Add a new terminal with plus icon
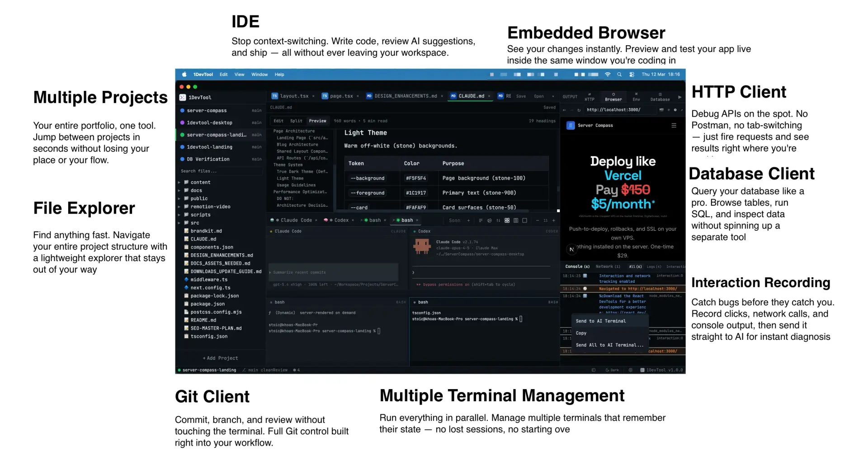This screenshot has height=456, width=868. pyautogui.click(x=468, y=220)
